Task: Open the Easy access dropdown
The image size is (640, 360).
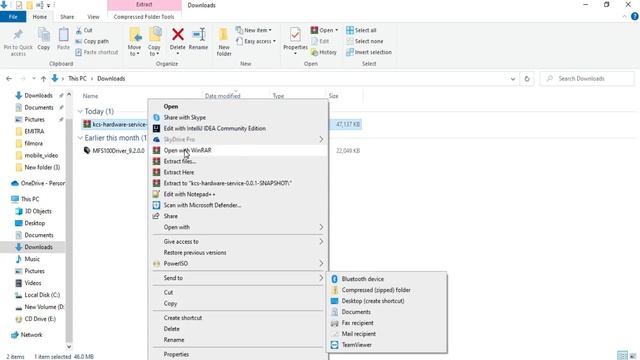Action: click(x=256, y=41)
